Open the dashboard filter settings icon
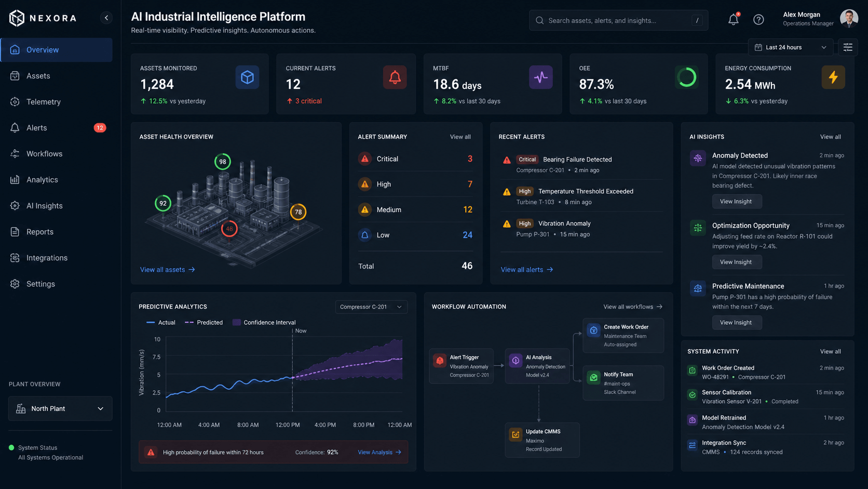The image size is (868, 489). click(x=848, y=47)
